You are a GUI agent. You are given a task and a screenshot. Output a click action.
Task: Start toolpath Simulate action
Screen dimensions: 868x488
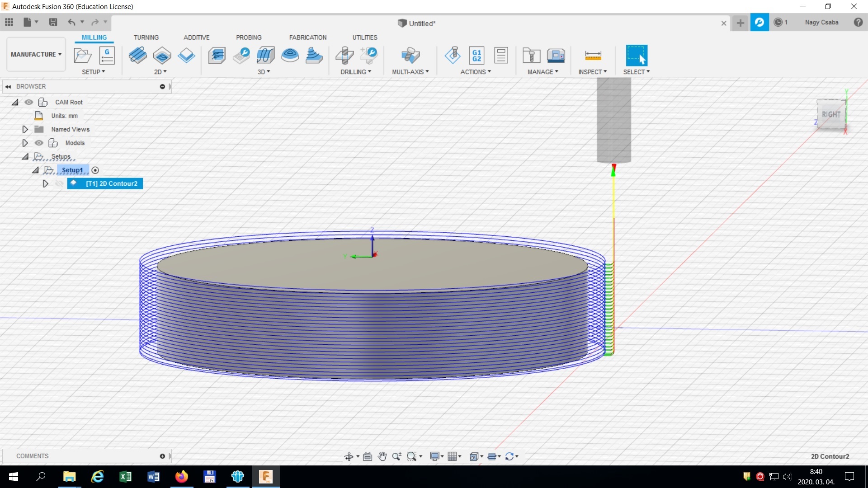[453, 56]
